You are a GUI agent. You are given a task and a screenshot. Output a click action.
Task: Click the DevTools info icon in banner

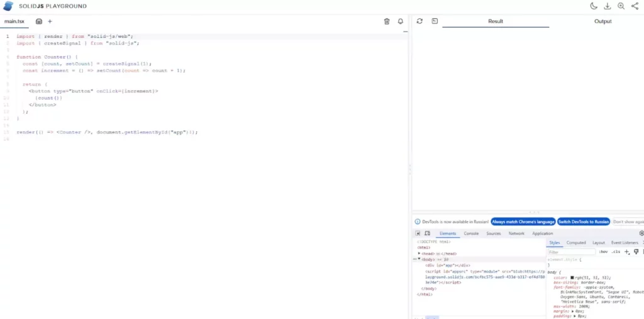tap(418, 221)
